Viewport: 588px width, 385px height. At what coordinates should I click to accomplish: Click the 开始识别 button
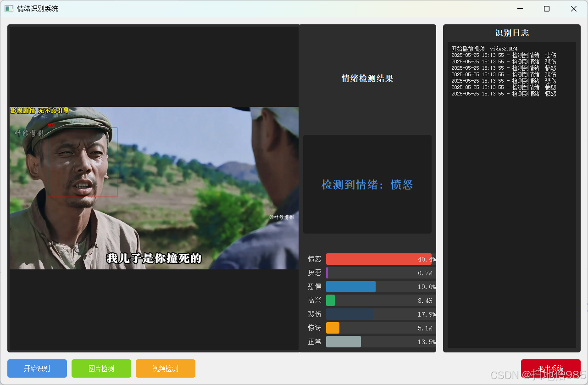coord(37,368)
